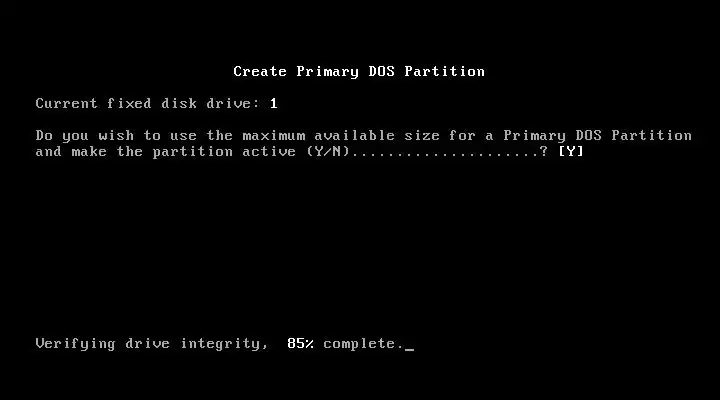720x400 pixels.
Task: Click the word 'complete.' in status line
Action: click(363, 344)
